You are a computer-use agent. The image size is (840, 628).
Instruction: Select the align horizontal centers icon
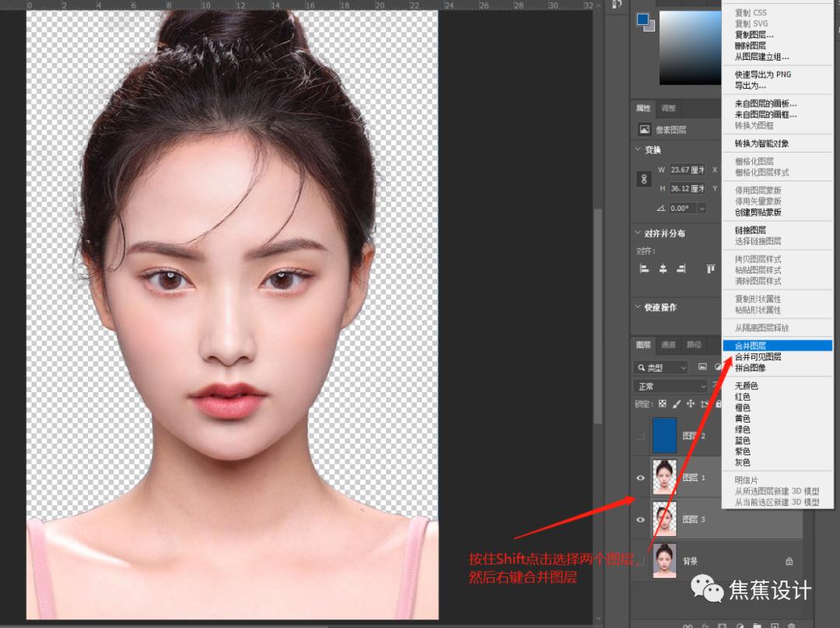tap(662, 268)
